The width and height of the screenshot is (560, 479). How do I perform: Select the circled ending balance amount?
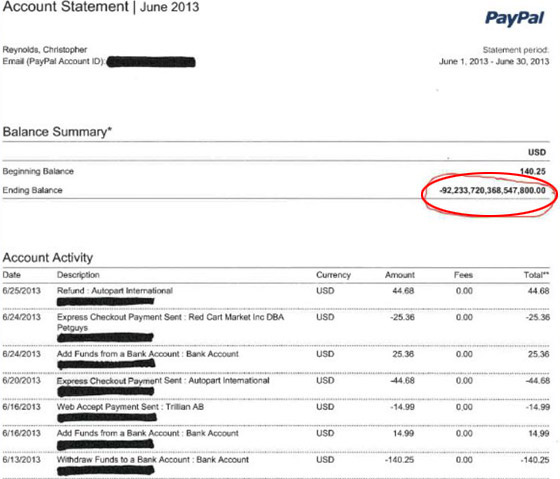[492, 190]
